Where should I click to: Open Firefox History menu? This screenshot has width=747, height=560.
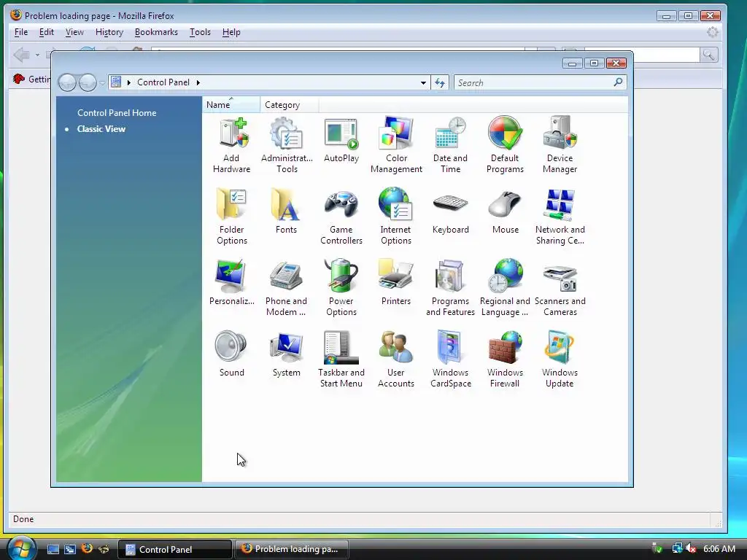(109, 32)
